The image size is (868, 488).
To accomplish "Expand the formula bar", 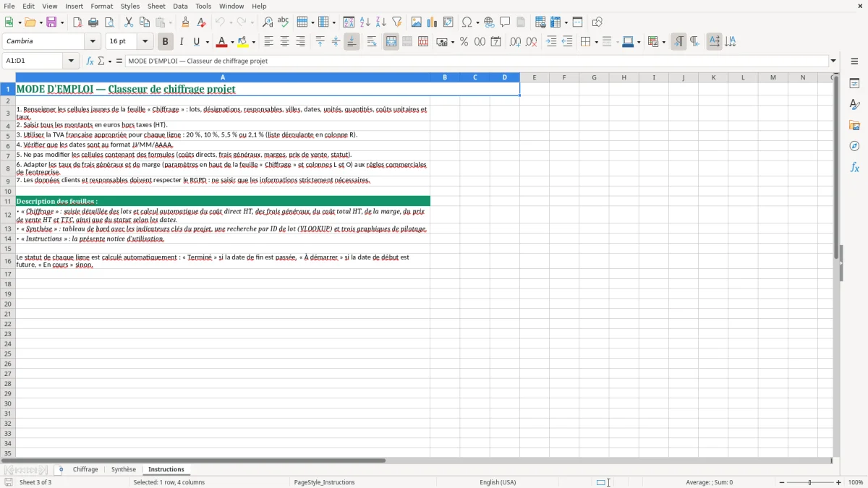I will pyautogui.click(x=833, y=61).
